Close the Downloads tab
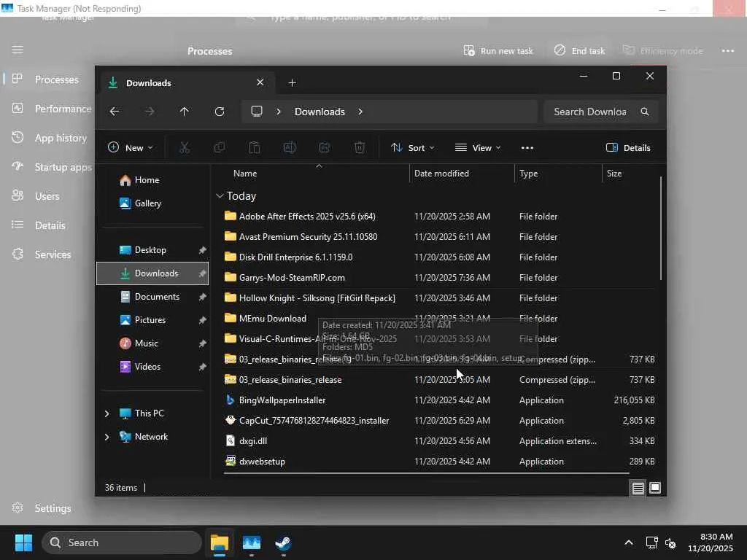 260,82
